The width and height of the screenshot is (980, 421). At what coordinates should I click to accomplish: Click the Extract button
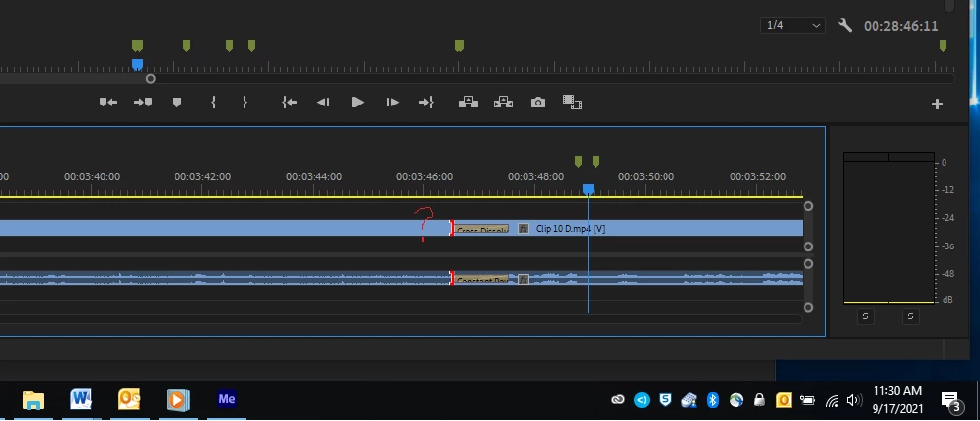(x=503, y=103)
